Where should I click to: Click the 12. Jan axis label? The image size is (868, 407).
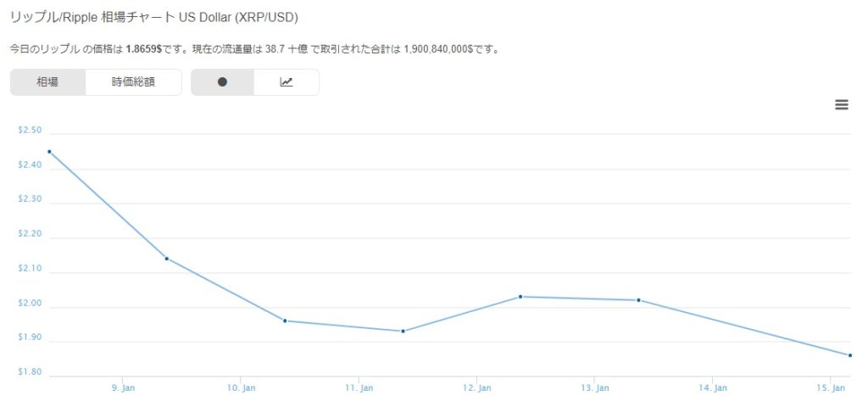(476, 388)
